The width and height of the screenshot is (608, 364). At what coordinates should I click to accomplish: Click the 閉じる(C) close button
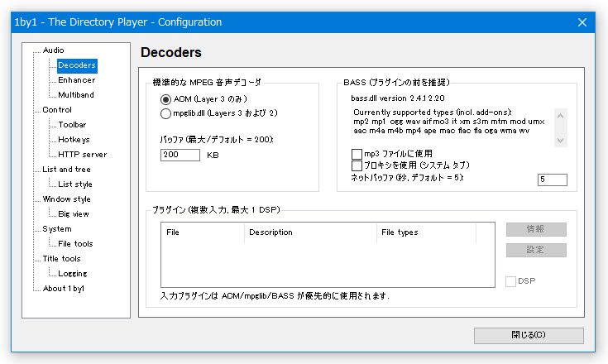(529, 335)
